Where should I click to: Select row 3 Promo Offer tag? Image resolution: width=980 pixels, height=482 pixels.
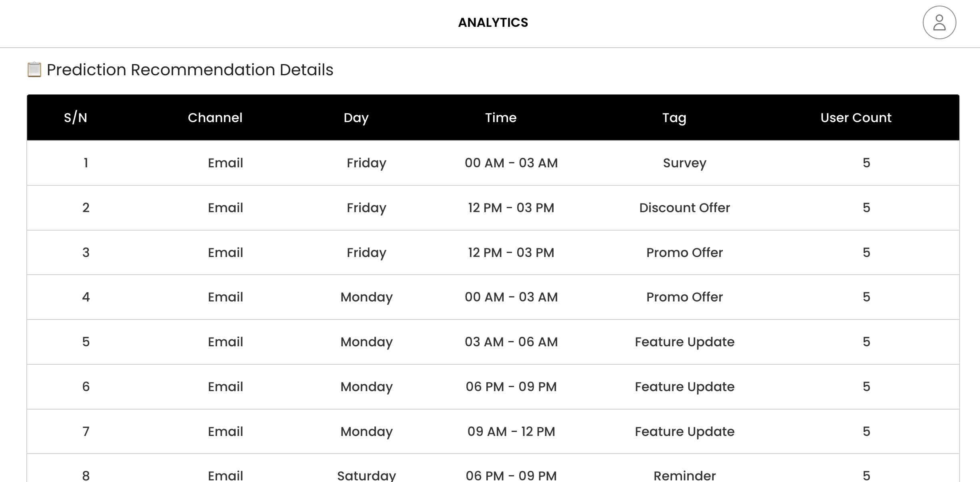click(684, 253)
